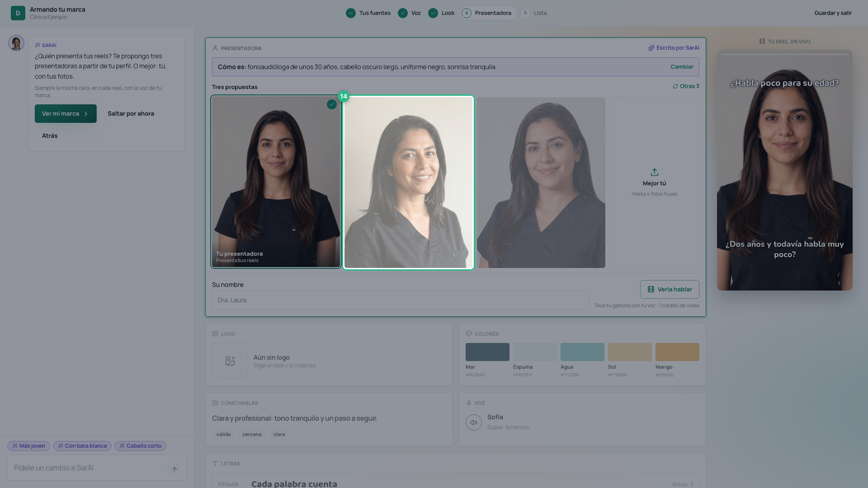Viewport: 868px width, 488px height.
Task: Click Ver mi marca button
Action: (x=66, y=113)
